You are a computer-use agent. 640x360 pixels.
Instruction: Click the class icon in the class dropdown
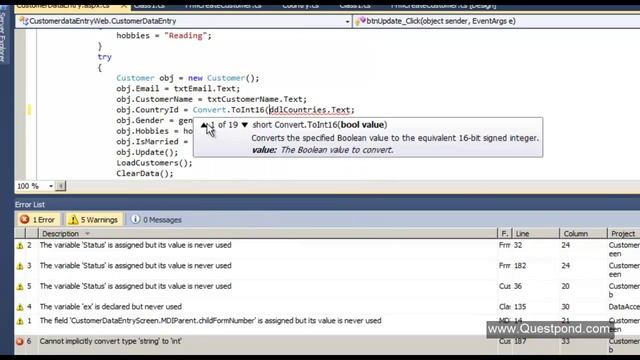[24, 21]
